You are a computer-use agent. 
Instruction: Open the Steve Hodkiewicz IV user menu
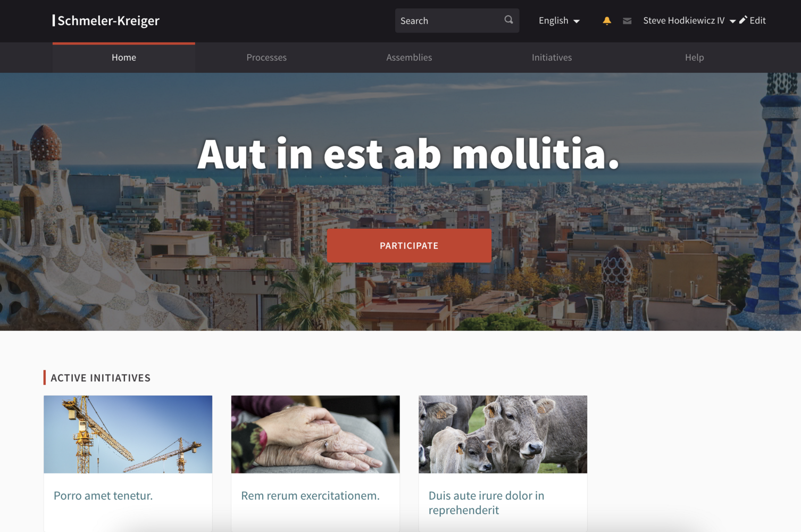689,21
